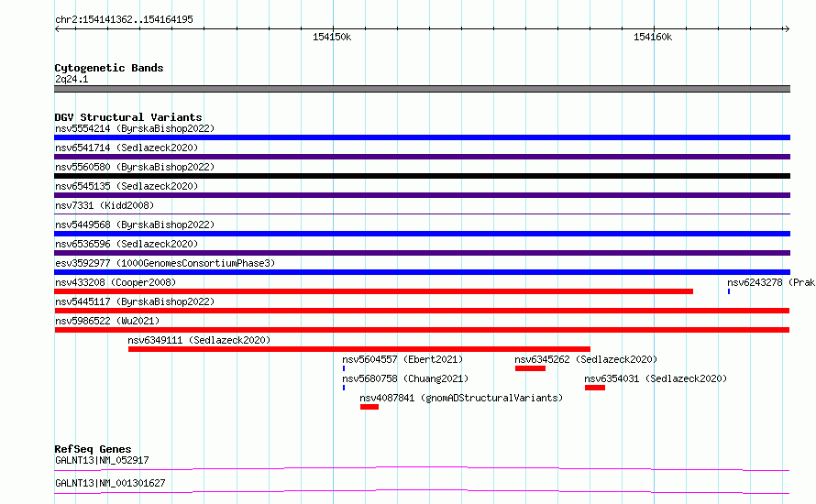816x504 pixels.
Task: Click the nsv5445117 (ByrskaBishop2022) label
Action: [135, 301]
